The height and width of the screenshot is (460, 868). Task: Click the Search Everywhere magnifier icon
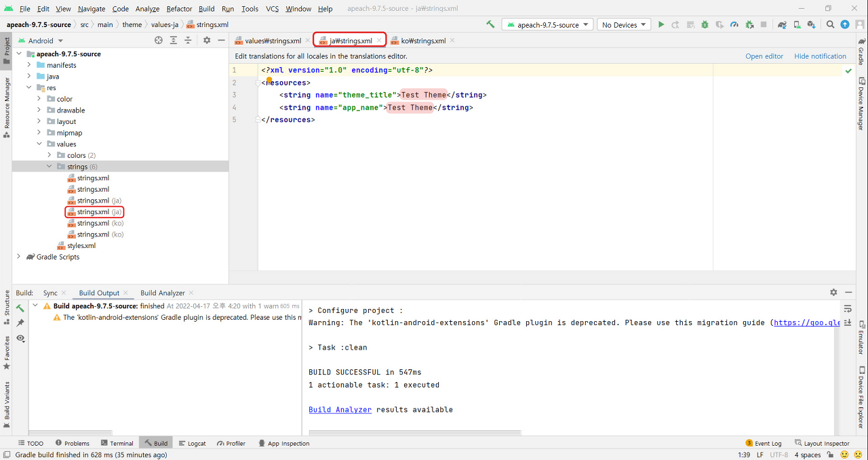point(831,24)
